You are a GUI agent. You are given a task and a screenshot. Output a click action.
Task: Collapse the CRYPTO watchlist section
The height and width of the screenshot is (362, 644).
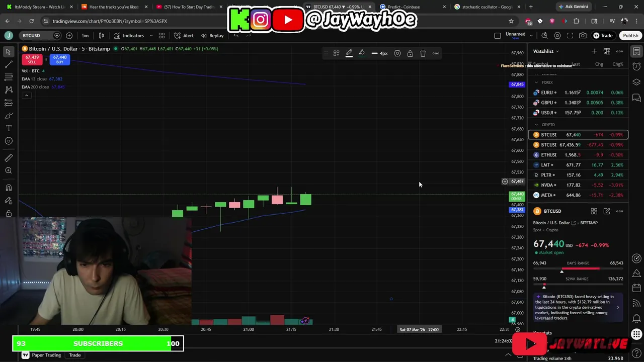536,125
